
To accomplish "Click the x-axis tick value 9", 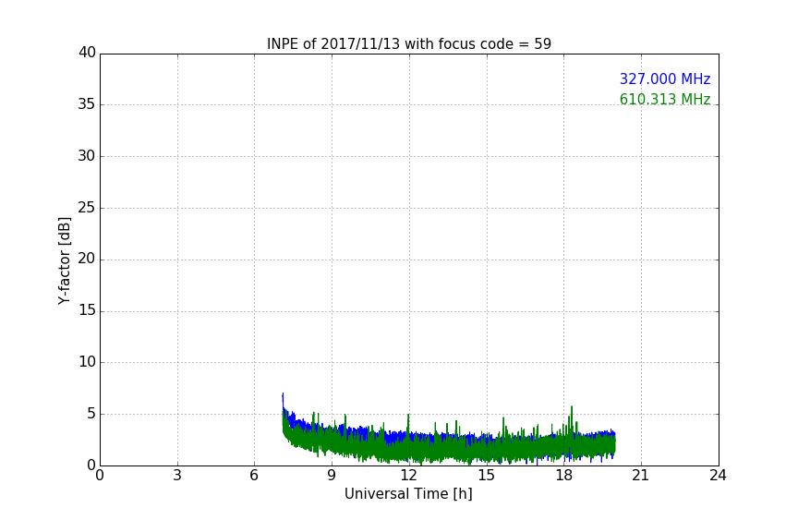I will pos(332,476).
